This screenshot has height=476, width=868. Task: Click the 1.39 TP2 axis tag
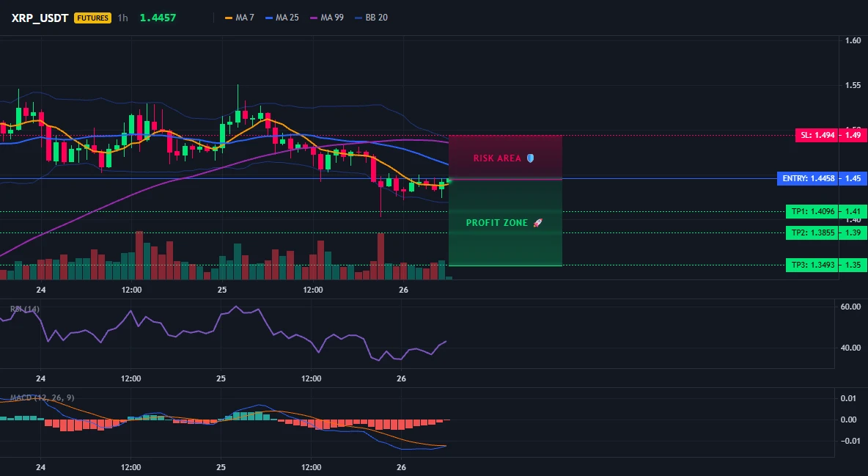[853, 232]
